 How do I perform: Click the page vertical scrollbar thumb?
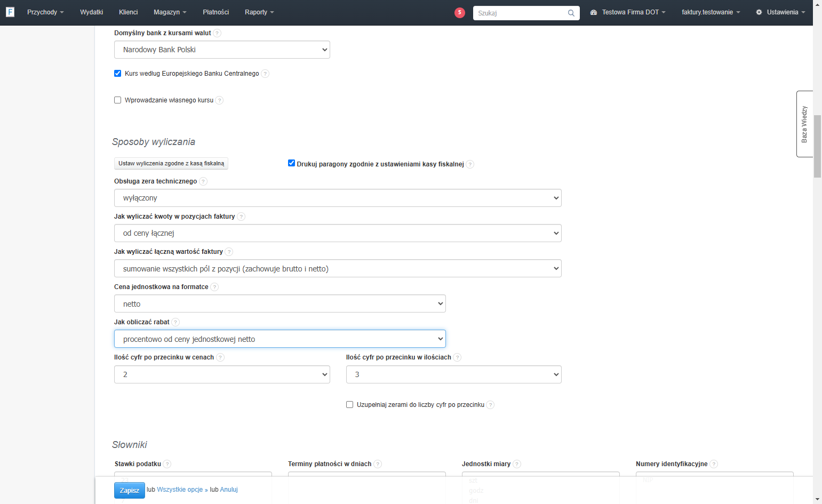click(817, 146)
